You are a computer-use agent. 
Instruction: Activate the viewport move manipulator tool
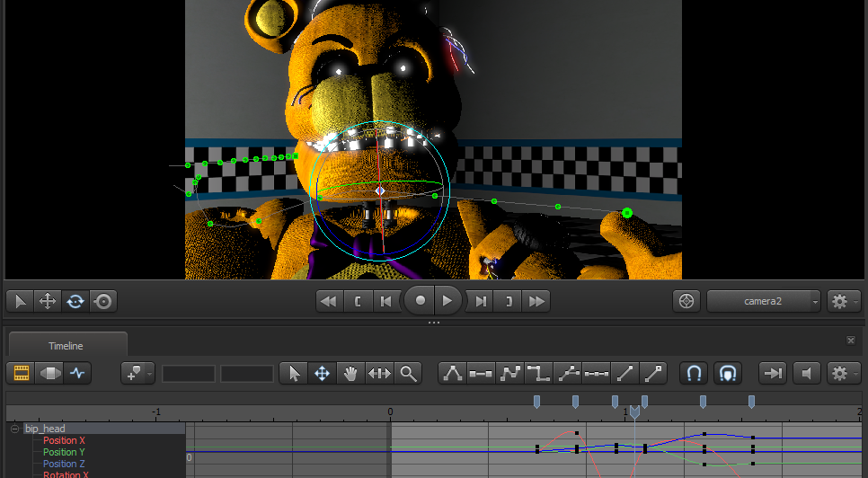(48, 302)
